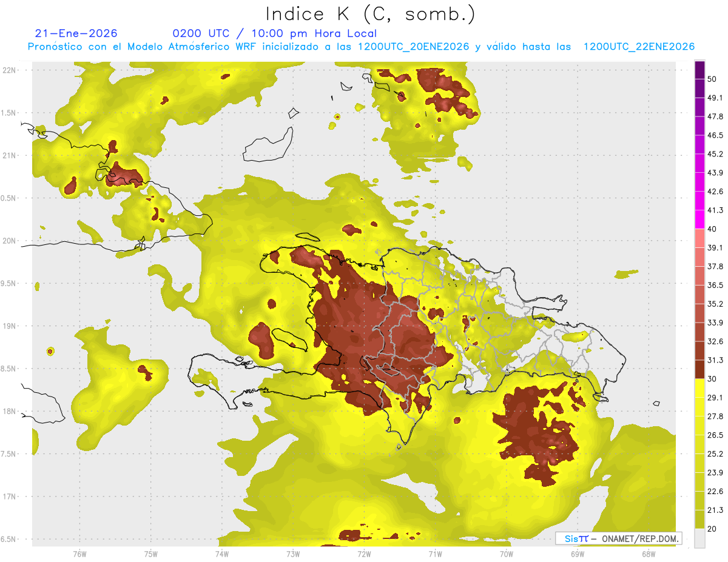
Task: Click the colorbar label '29.1'
Action: (715, 398)
